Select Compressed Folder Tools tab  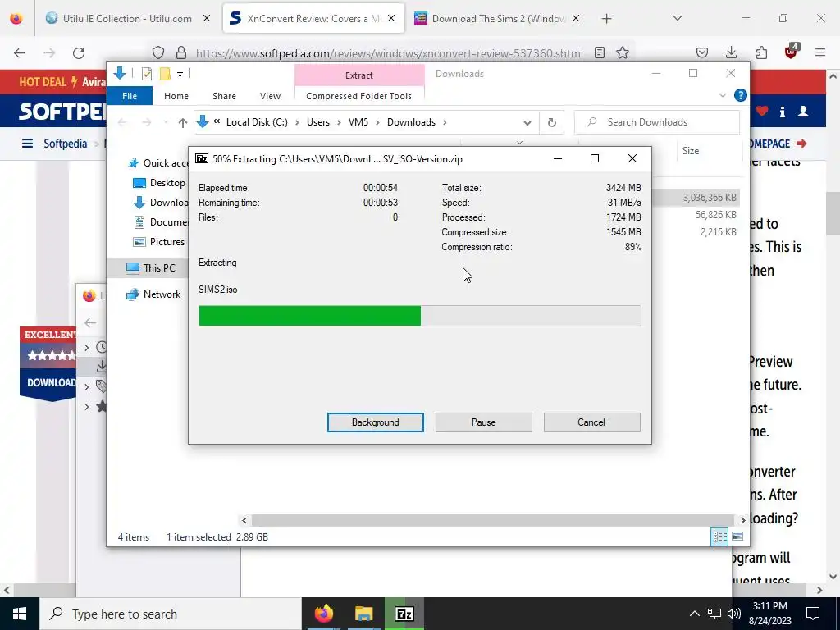359,96
